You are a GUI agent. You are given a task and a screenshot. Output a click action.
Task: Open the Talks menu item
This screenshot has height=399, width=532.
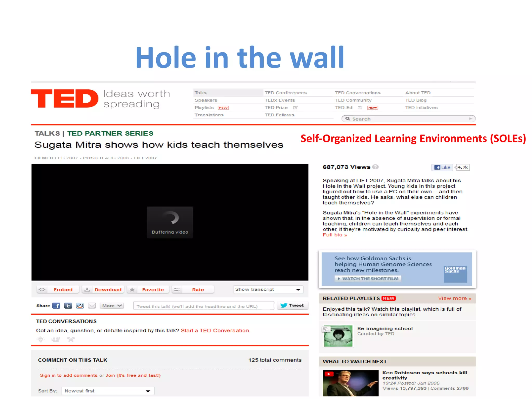pos(201,93)
